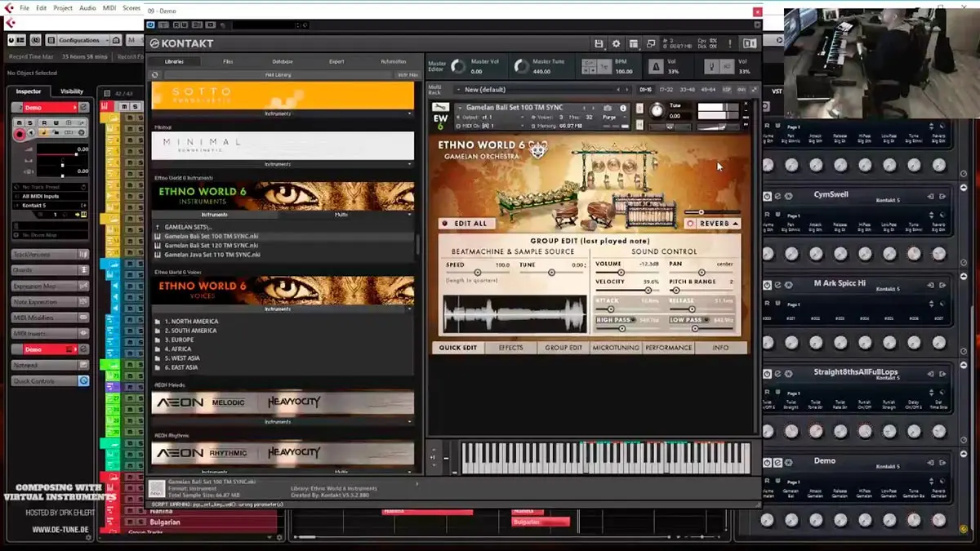Viewport: 980px width, 551px height.
Task: Click the metronome icon near BPM display
Action: pyautogui.click(x=656, y=67)
